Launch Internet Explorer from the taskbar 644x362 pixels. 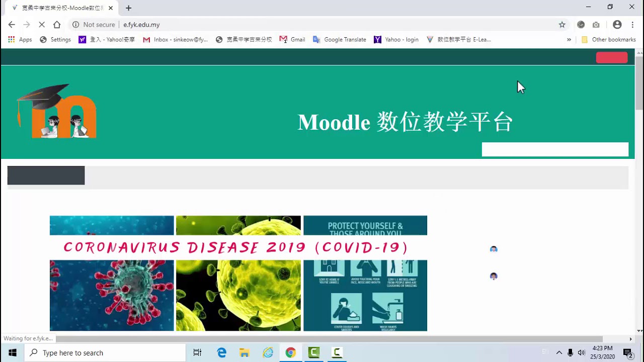click(268, 352)
